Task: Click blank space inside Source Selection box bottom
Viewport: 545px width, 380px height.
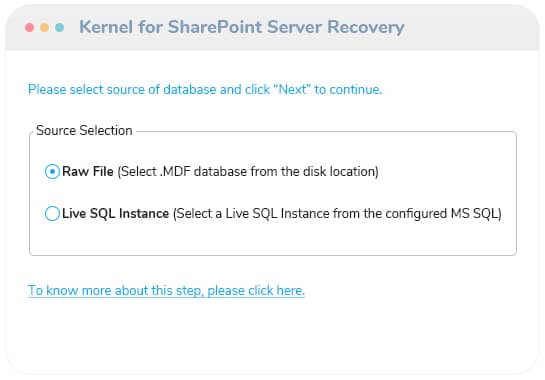Action: [273, 240]
